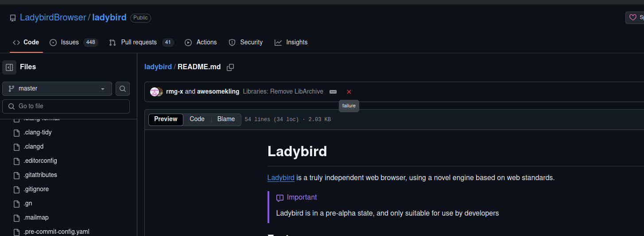Copy the README.md file path
This screenshot has width=644, height=236.
[230, 67]
